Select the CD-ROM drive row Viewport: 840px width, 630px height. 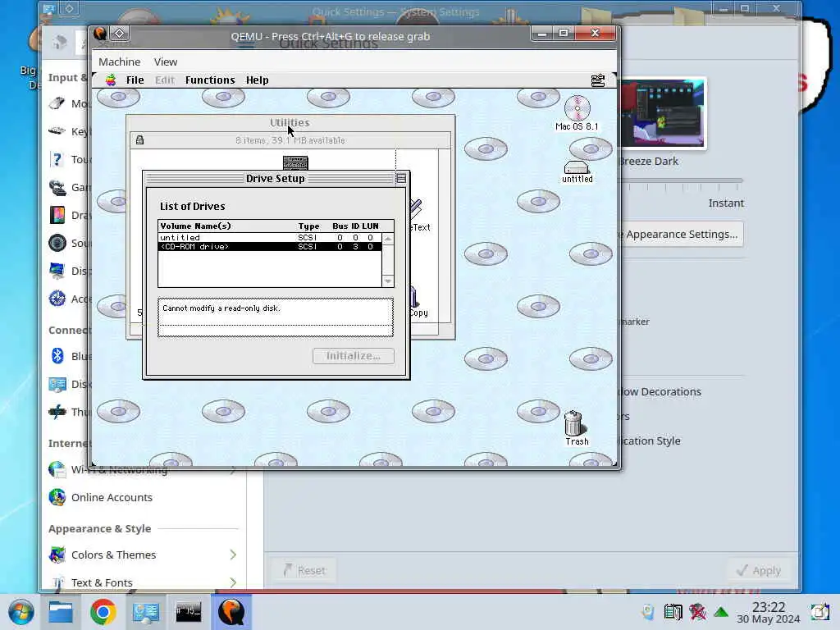(270, 246)
